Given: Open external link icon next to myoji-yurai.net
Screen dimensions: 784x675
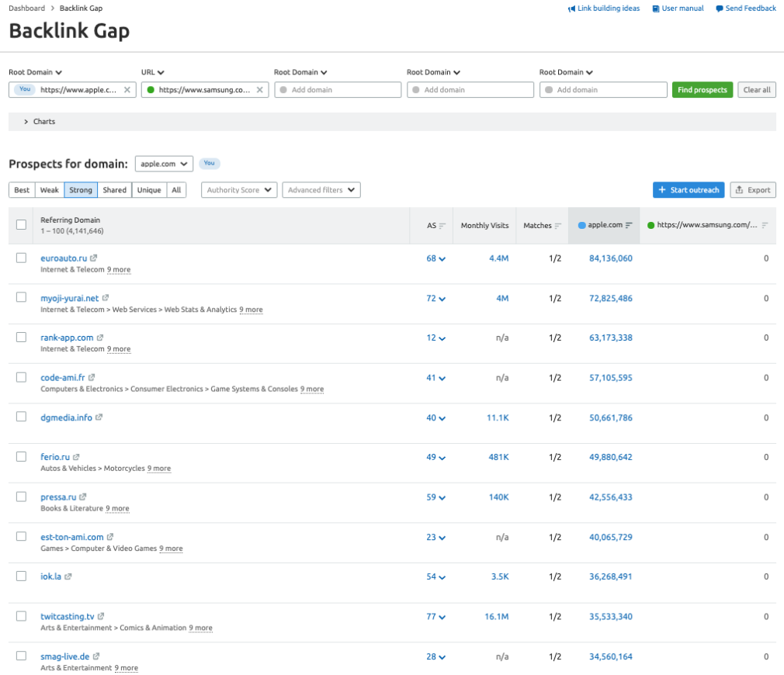Looking at the screenshot, I should (x=106, y=298).
